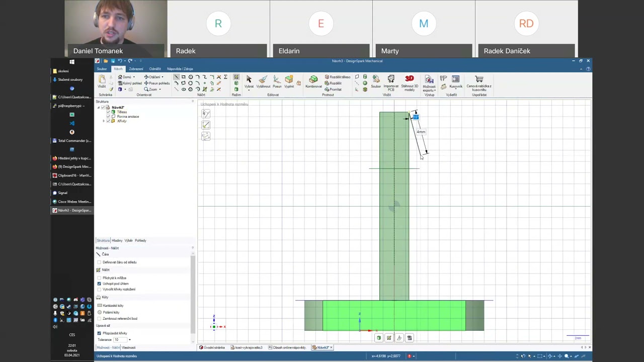644x362 pixels.
Task: Click the Save icon in quick access toolbar
Action: click(x=113, y=61)
